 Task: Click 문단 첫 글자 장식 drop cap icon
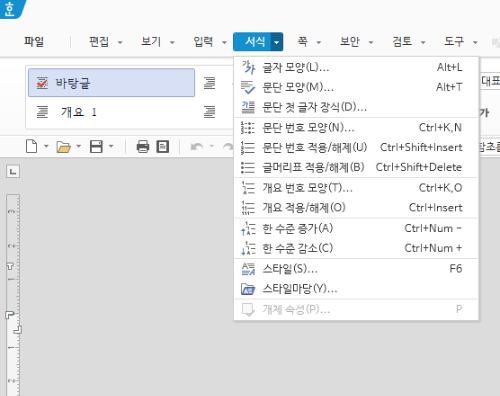[x=248, y=107]
